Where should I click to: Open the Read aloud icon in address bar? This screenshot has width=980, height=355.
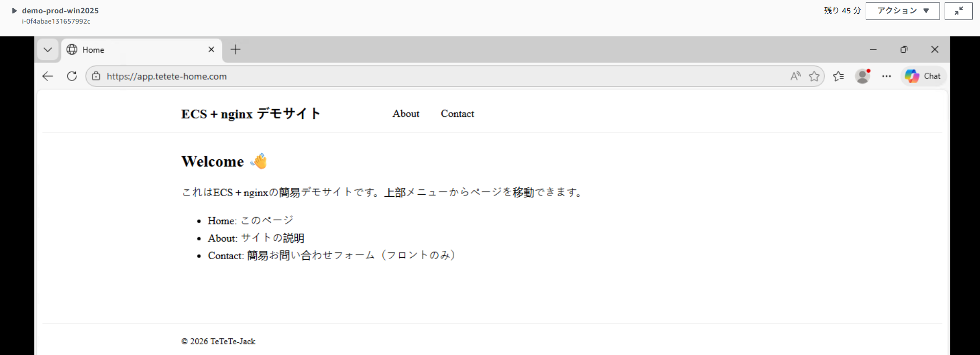[795, 76]
